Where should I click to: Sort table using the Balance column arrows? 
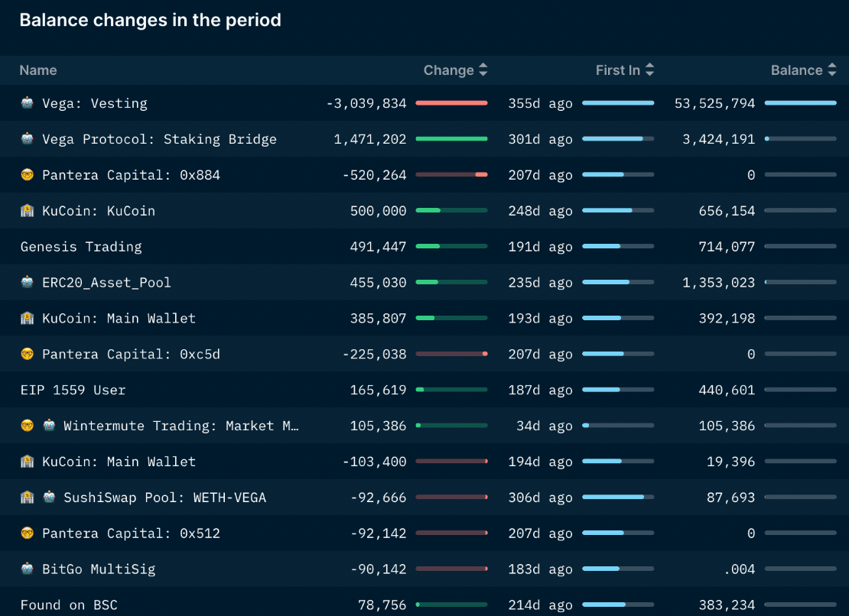(831, 70)
